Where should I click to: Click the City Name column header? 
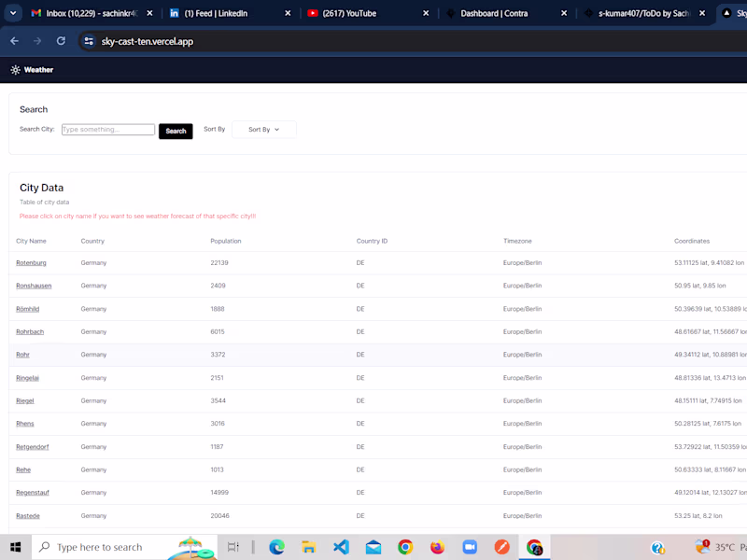pyautogui.click(x=31, y=241)
